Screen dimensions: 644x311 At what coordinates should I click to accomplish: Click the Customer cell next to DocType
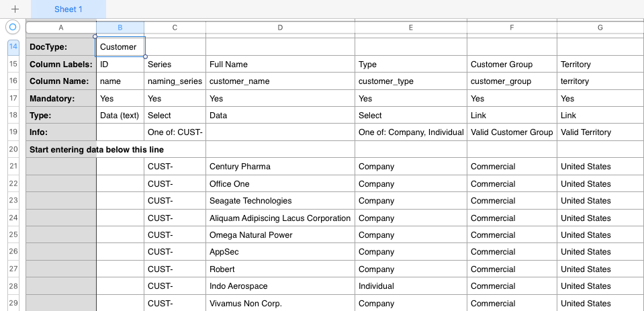(x=120, y=47)
